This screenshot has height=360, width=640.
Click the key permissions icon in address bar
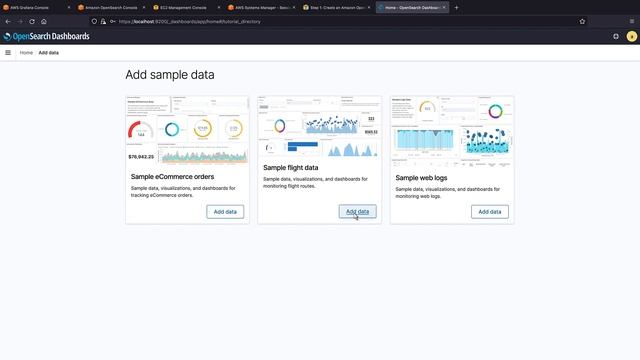[x=113, y=22]
